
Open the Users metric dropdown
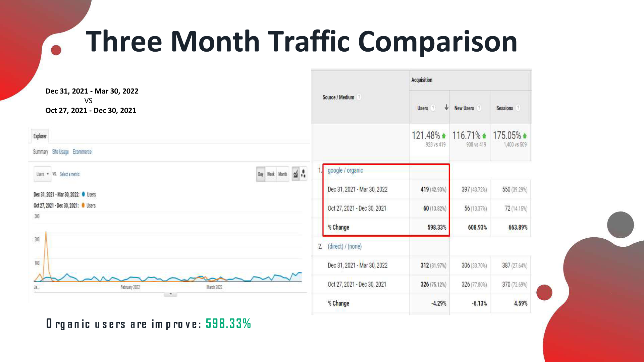point(42,174)
